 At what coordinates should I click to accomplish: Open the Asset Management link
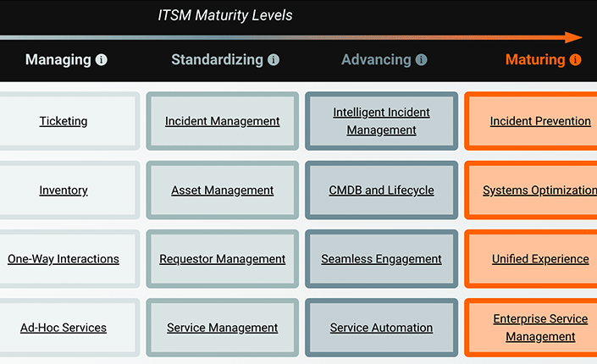pos(222,190)
